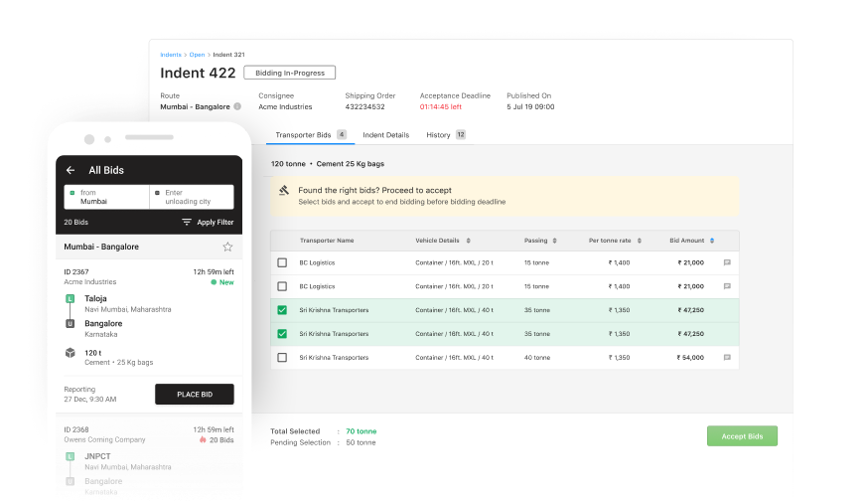Image resolution: width=868 pixels, height=501 pixels.
Task: Click the PLACE BID button
Action: click(x=195, y=394)
